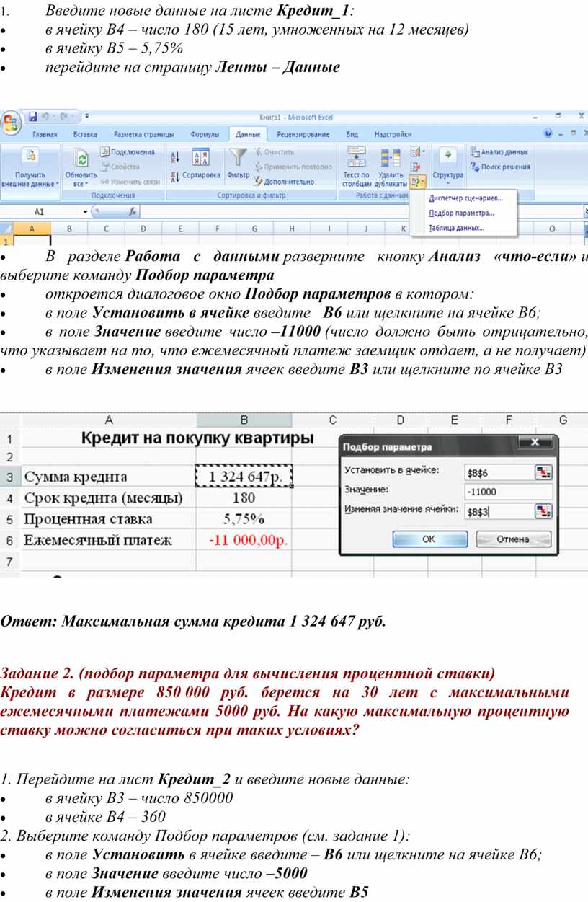Expand the What-If Analysis dropdown button
The width and height of the screenshot is (588, 902).
click(x=417, y=180)
